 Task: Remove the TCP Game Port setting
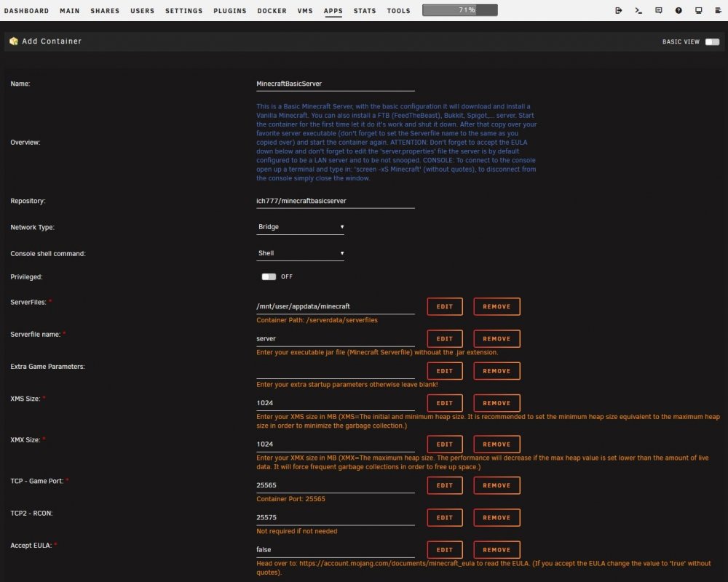pos(496,485)
